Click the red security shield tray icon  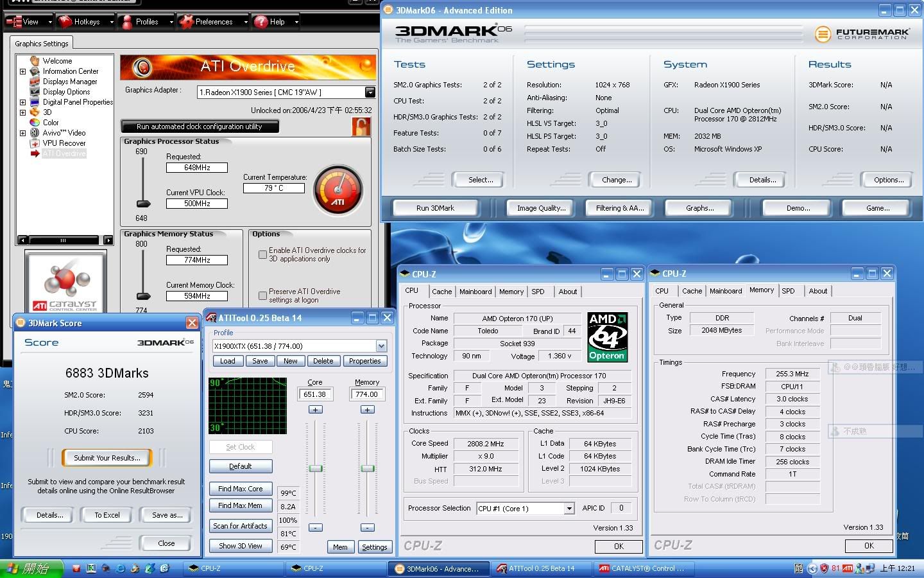824,568
